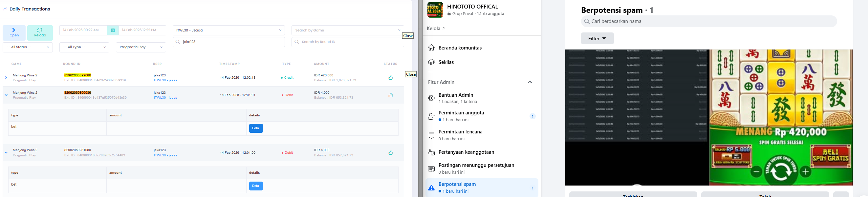Click thumbs-up status icon for 12:01:01 row

coord(391,95)
